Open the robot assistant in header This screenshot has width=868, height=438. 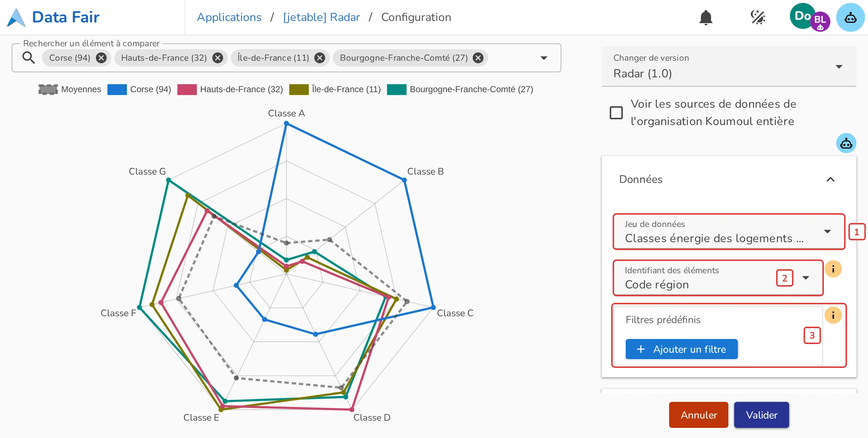[x=850, y=17]
